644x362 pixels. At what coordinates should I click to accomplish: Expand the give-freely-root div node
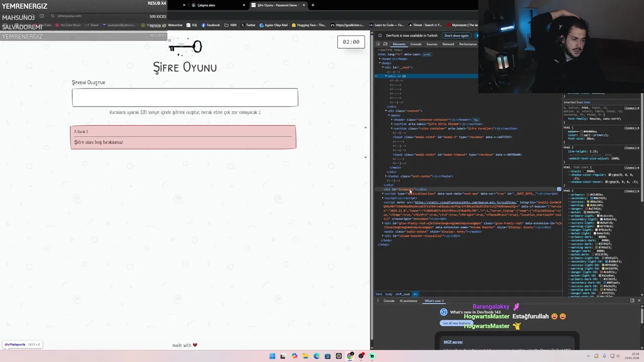point(383,223)
